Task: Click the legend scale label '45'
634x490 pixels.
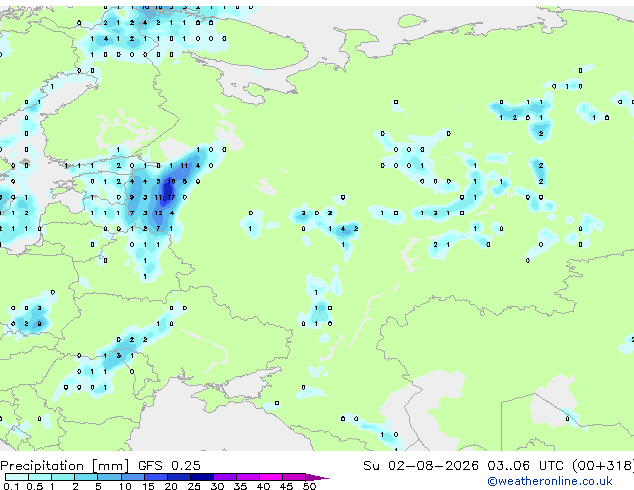Action: point(286,486)
